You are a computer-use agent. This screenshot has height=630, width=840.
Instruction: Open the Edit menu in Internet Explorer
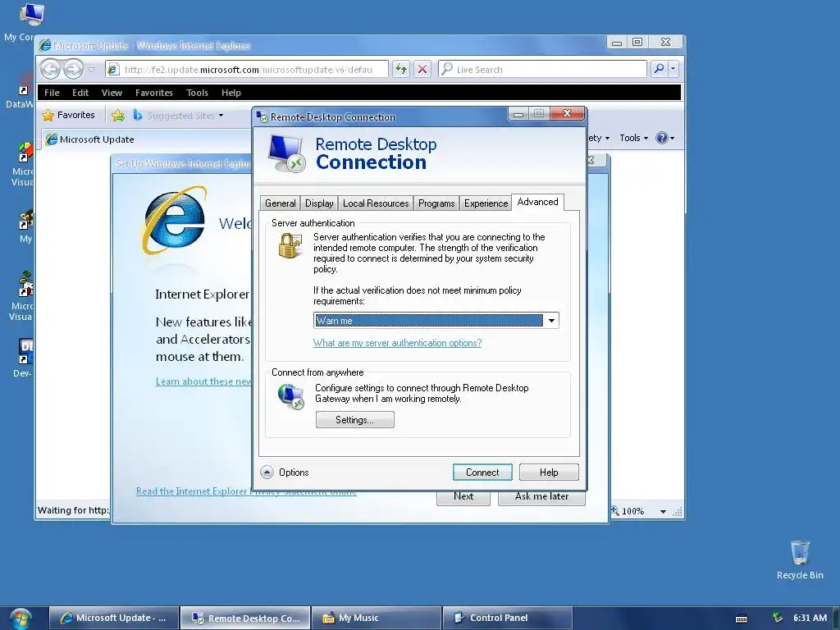click(x=80, y=93)
